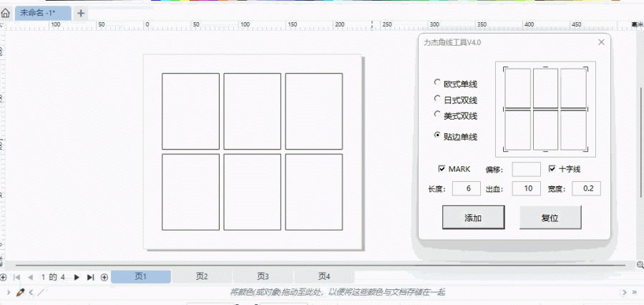
Task: Focus the 长度 field showing 6
Action: [467, 189]
